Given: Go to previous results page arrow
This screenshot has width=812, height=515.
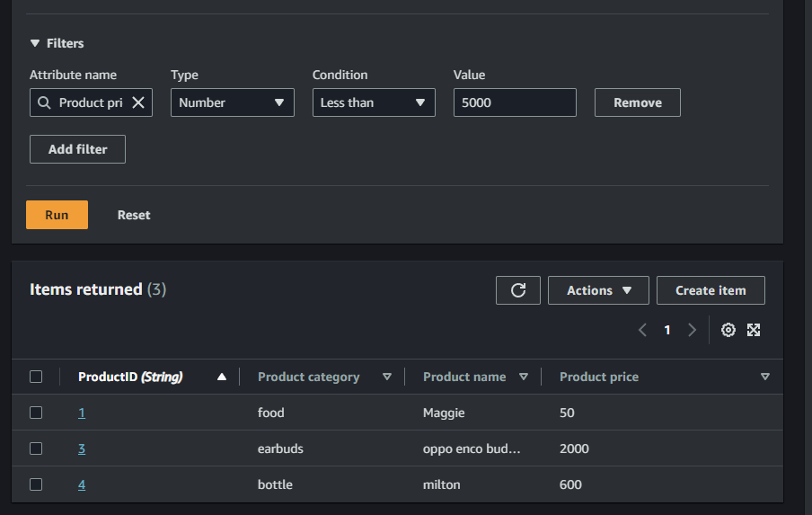Looking at the screenshot, I should [x=642, y=330].
